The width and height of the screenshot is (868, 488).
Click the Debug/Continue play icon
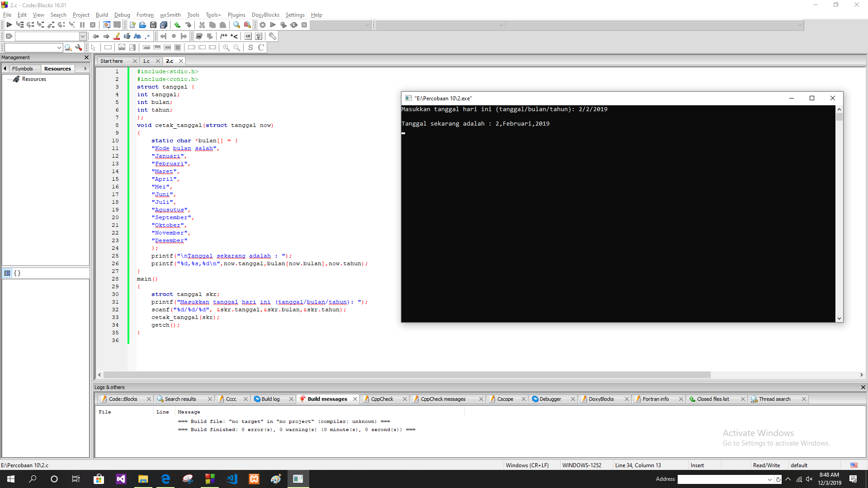(x=9, y=25)
